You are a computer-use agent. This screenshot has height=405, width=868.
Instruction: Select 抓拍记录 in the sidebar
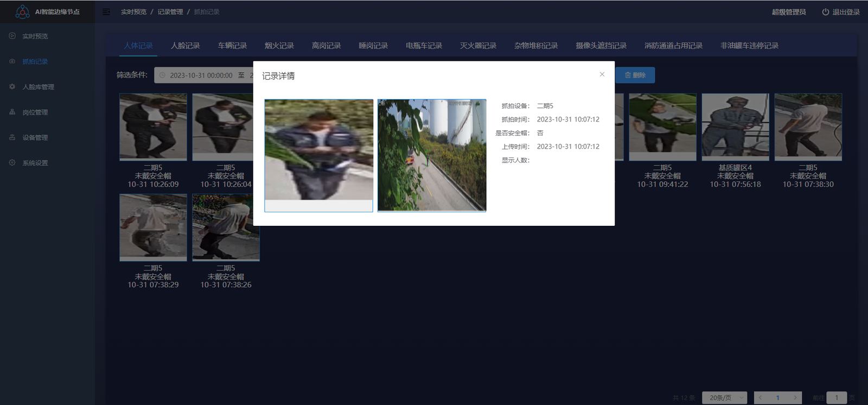coord(35,62)
